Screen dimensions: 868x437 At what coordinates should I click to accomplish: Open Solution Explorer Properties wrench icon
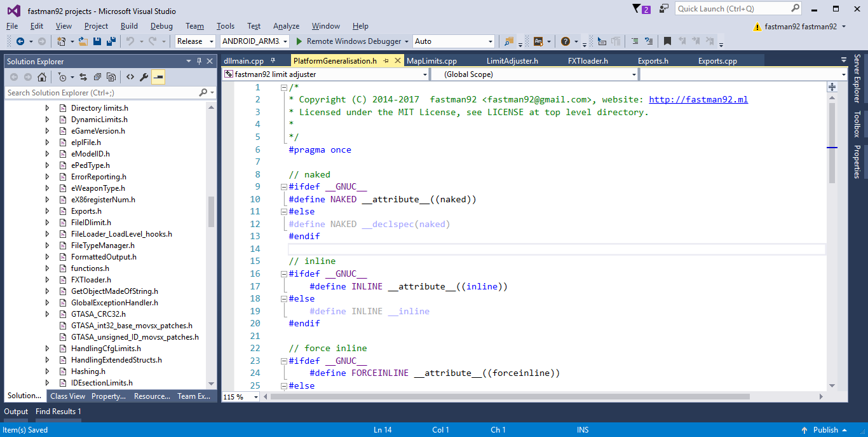(144, 77)
